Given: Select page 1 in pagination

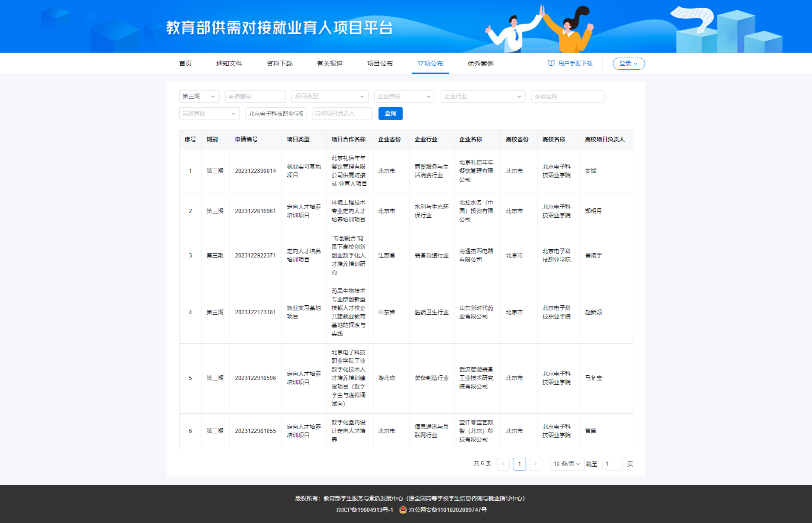Looking at the screenshot, I should 519,464.
